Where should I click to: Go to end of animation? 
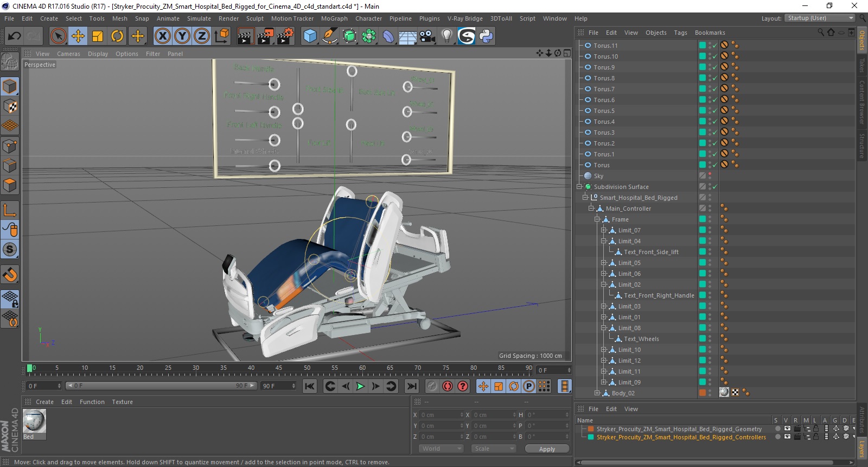(412, 386)
